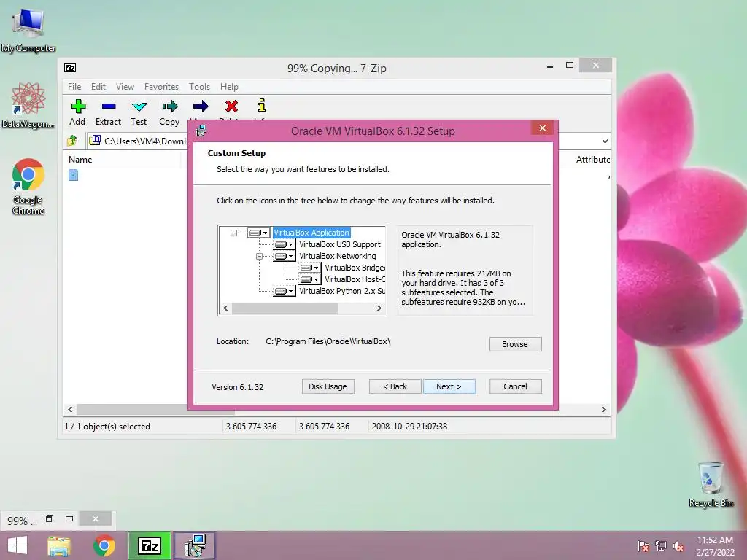The width and height of the screenshot is (747, 560).
Task: Open Google Chrome desktop shortcut
Action: [28, 187]
